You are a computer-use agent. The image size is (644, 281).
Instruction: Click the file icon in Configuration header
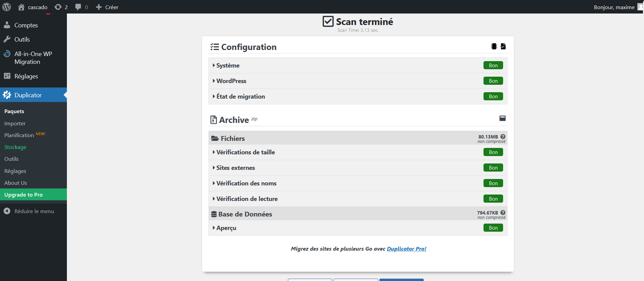(503, 46)
